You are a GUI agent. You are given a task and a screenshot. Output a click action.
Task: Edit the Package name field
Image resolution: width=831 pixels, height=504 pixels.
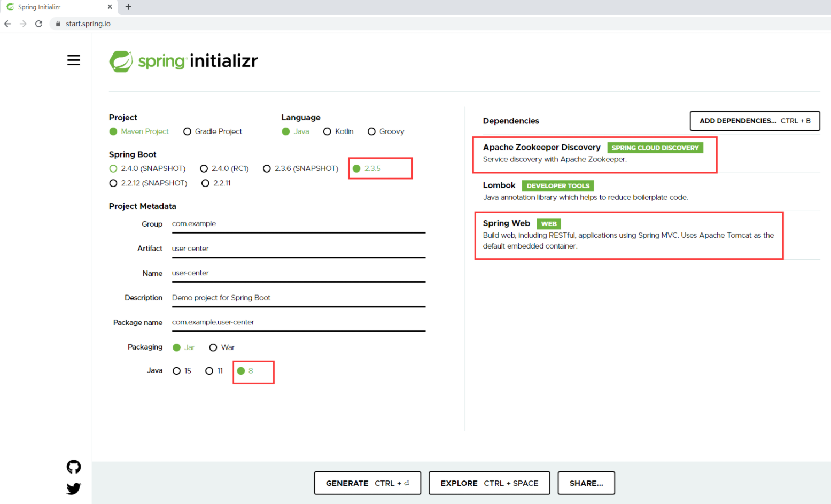(x=299, y=322)
